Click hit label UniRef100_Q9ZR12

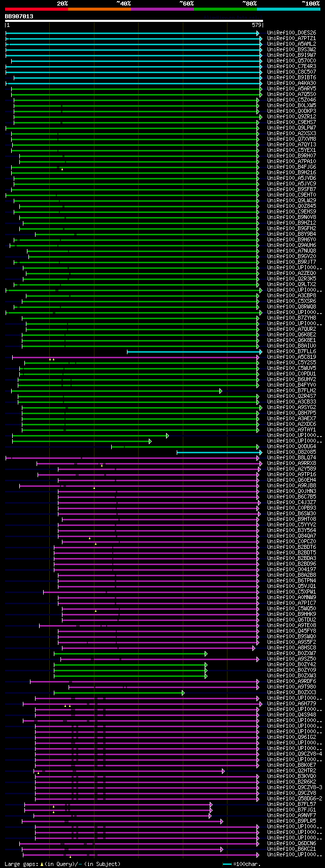[291, 117]
